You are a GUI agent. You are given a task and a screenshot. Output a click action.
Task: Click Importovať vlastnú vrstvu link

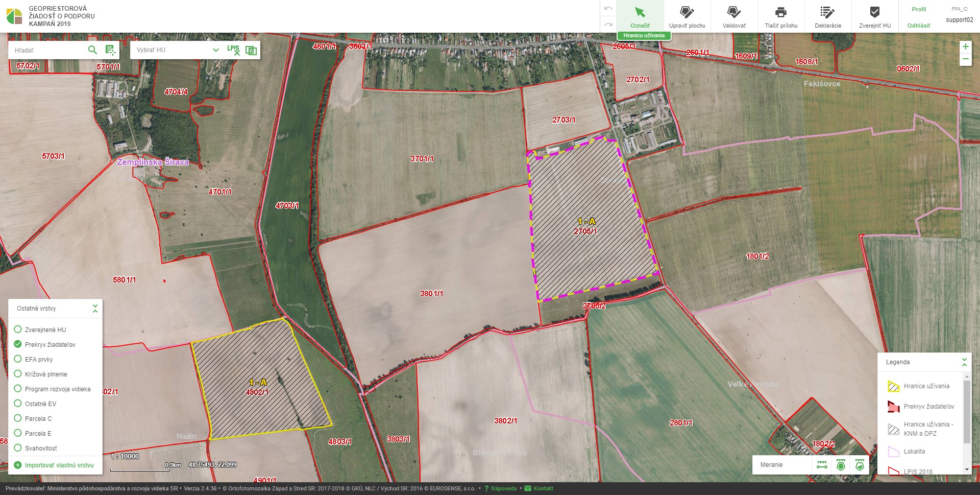59,465
